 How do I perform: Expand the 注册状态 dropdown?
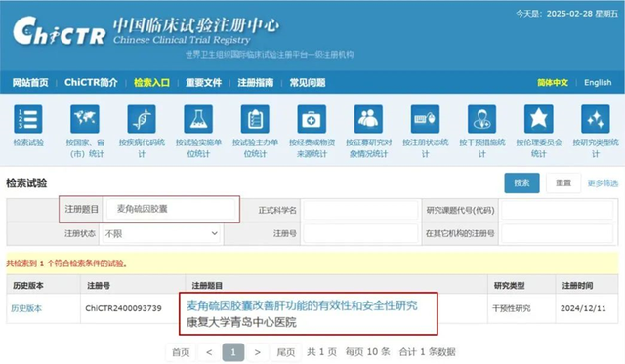(x=161, y=234)
